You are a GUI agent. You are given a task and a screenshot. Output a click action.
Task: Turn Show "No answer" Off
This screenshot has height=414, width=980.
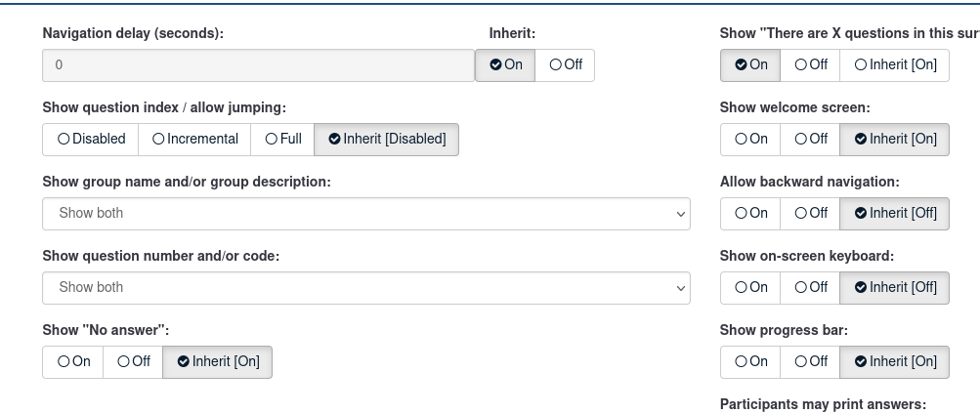pos(133,362)
